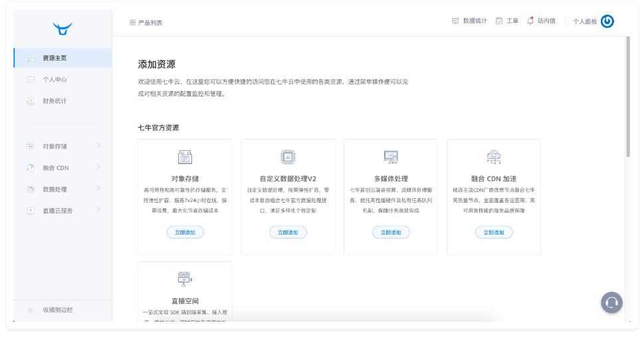Open 个人中心 in the sidebar
This screenshot has height=337, width=644.
coord(63,79)
